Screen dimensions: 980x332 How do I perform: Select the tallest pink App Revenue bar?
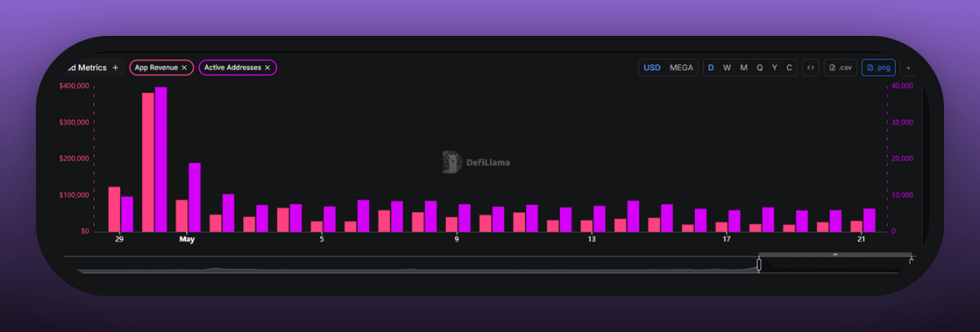(x=148, y=162)
